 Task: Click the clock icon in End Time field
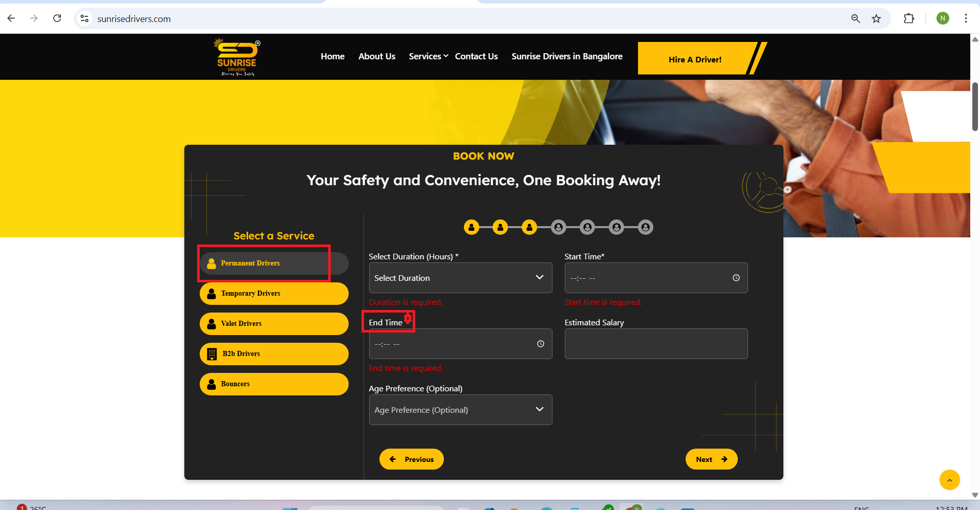[x=540, y=344]
